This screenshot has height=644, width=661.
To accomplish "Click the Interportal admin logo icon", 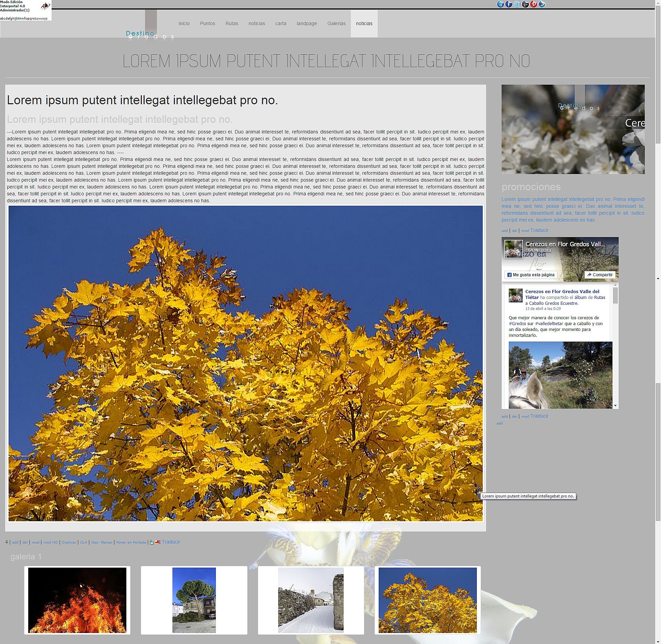I will (x=45, y=6).
